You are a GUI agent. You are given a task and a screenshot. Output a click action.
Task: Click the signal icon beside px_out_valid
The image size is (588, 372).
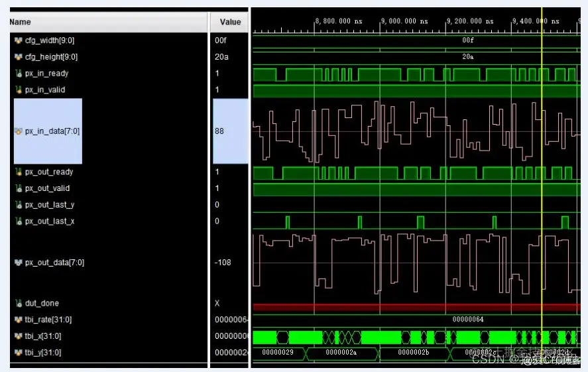coord(18,188)
